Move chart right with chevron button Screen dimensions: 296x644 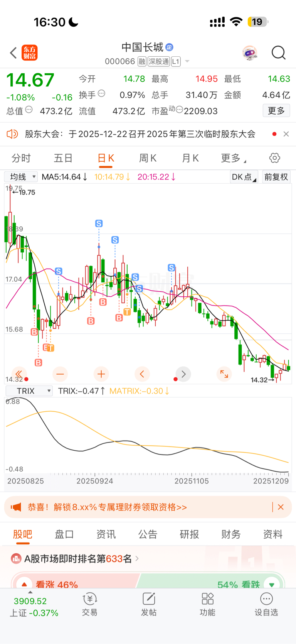183,374
